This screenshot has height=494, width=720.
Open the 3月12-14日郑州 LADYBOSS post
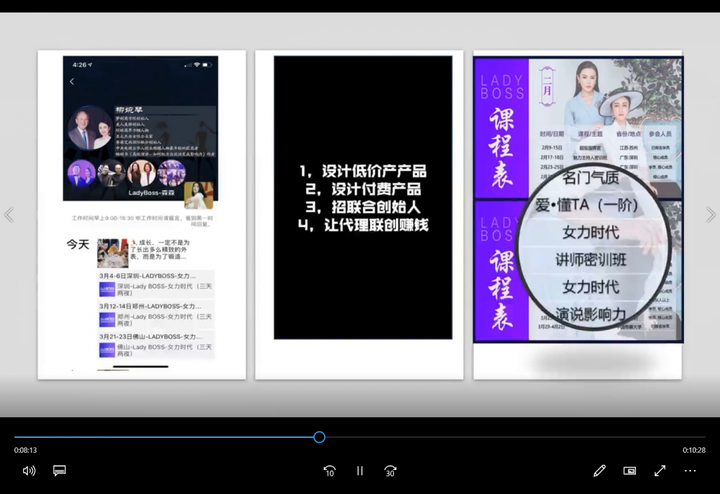pos(156,314)
